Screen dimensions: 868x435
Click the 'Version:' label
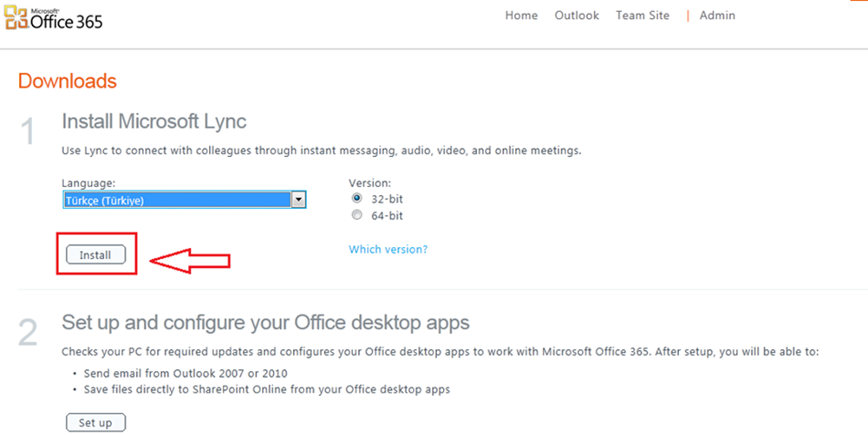click(369, 183)
